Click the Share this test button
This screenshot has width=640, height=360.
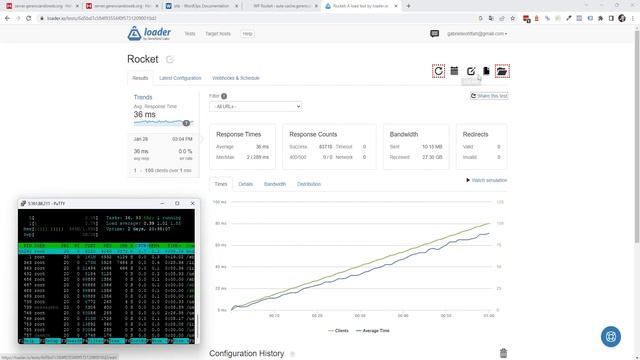tap(489, 96)
